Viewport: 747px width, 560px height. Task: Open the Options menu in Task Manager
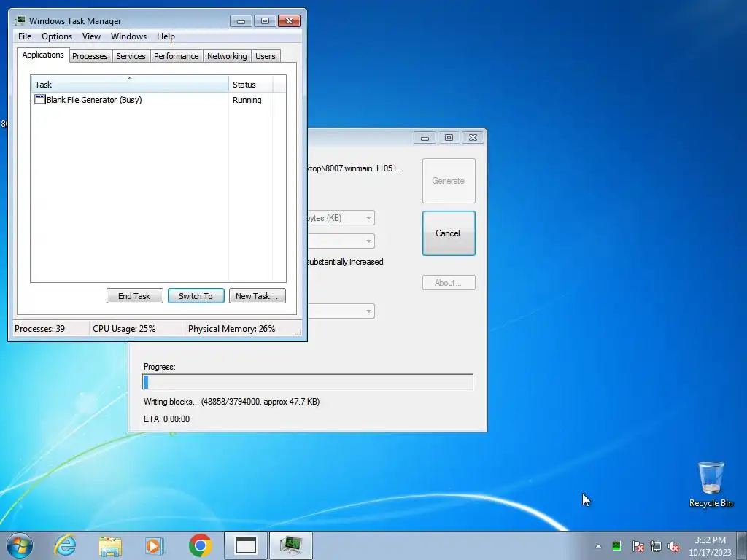tap(57, 36)
